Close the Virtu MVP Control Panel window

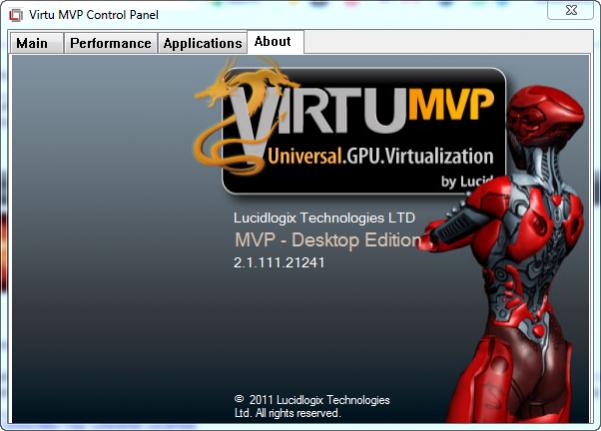tap(571, 10)
